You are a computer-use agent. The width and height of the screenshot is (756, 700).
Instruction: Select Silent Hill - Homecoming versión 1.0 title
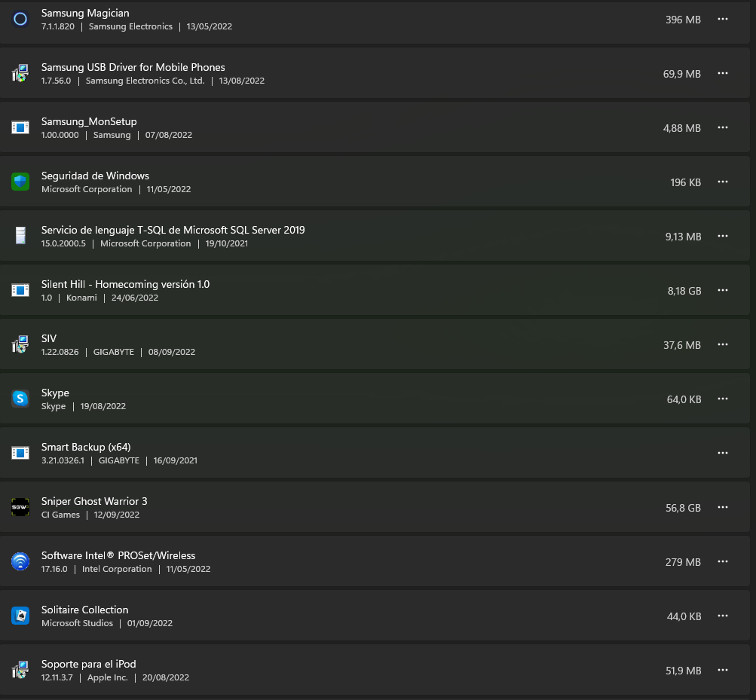(125, 284)
